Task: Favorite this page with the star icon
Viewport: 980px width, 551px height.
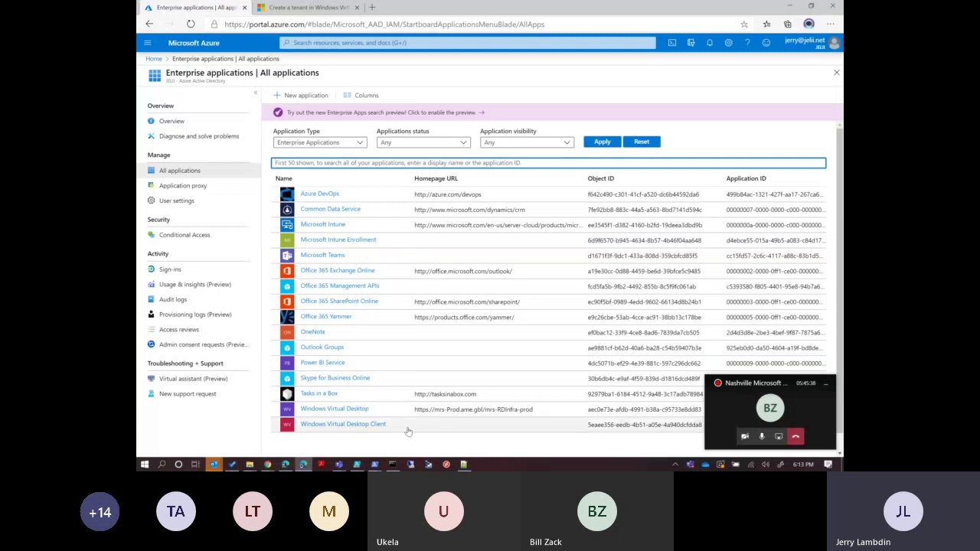Action: [744, 24]
